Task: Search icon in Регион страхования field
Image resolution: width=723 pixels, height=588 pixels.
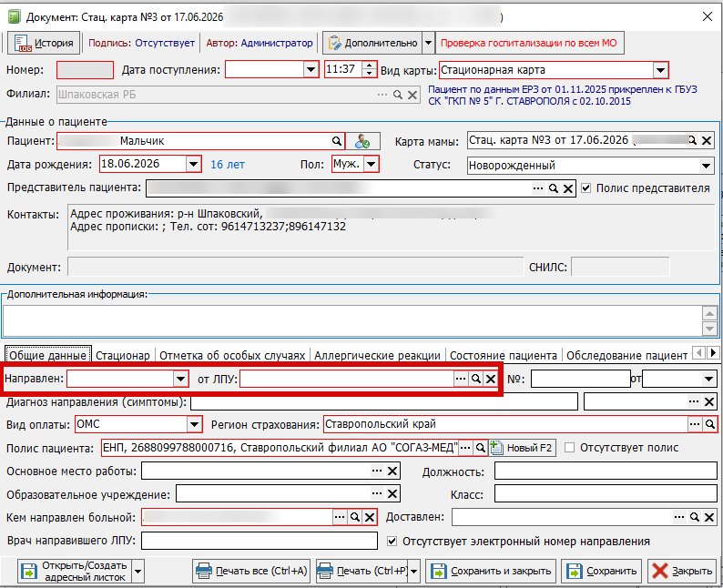Action: (710, 424)
